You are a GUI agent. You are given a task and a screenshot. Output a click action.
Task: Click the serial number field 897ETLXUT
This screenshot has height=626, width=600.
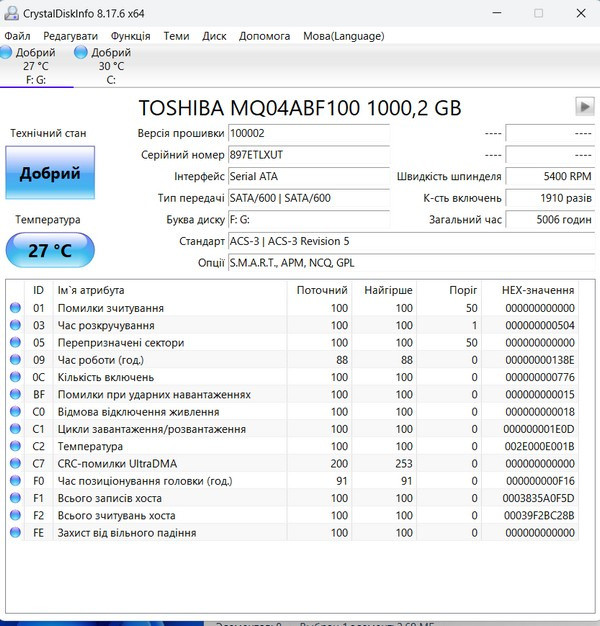[309, 155]
